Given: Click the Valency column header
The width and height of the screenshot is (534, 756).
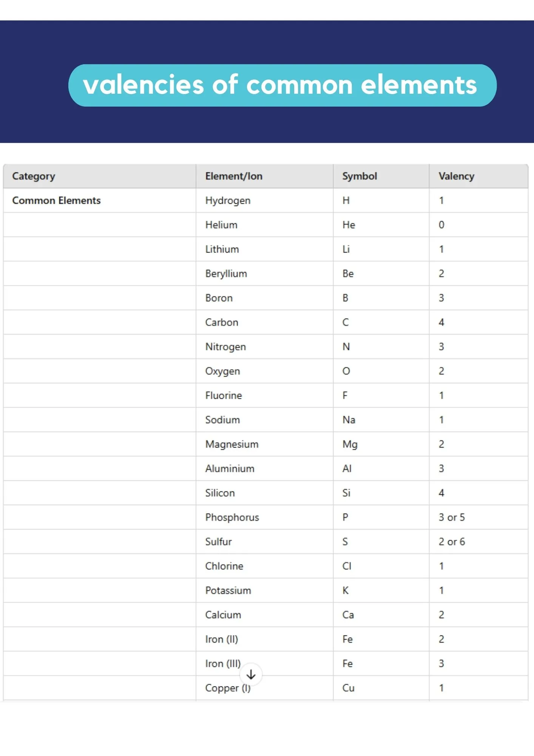Looking at the screenshot, I should click(x=456, y=176).
